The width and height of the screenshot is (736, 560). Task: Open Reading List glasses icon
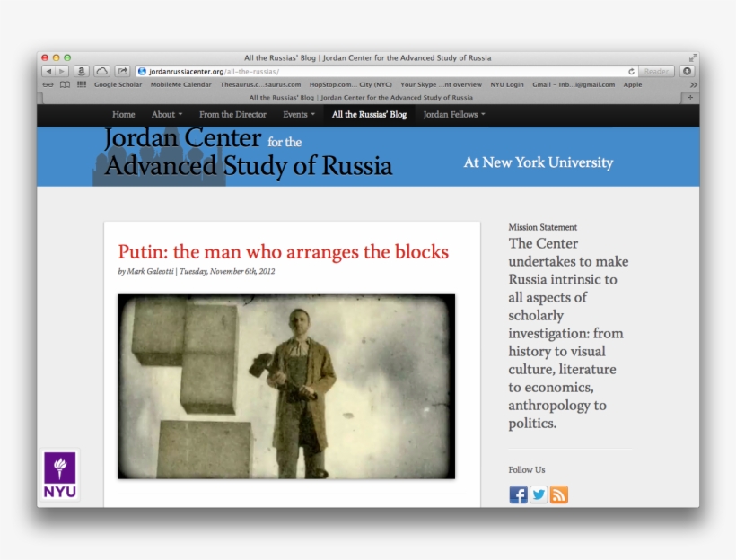48,85
